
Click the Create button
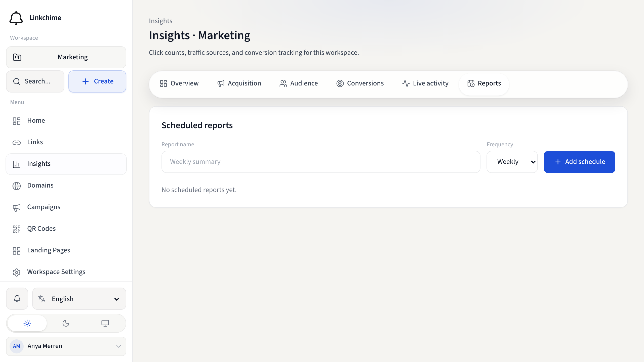click(97, 81)
